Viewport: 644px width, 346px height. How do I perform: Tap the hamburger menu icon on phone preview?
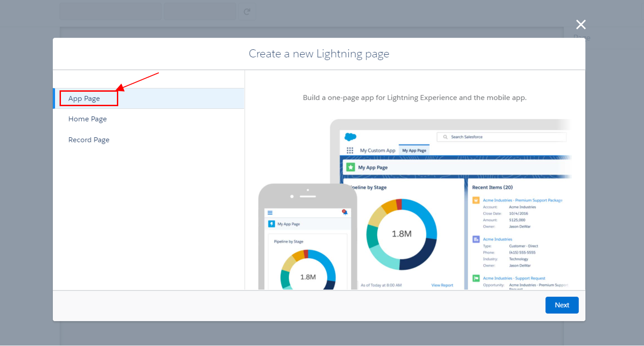[x=270, y=213]
